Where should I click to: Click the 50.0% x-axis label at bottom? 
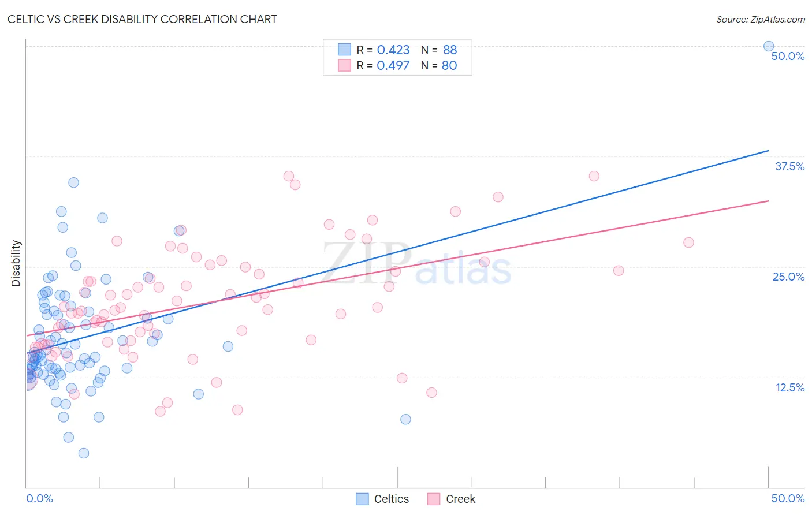pos(788,498)
